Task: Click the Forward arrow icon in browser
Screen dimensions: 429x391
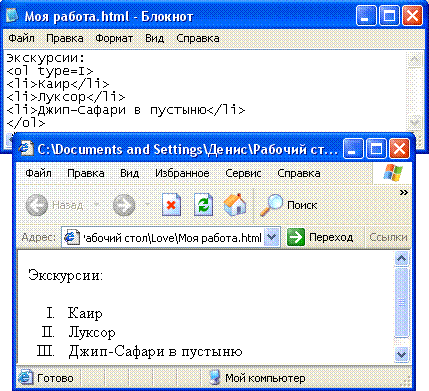Action: click(124, 205)
